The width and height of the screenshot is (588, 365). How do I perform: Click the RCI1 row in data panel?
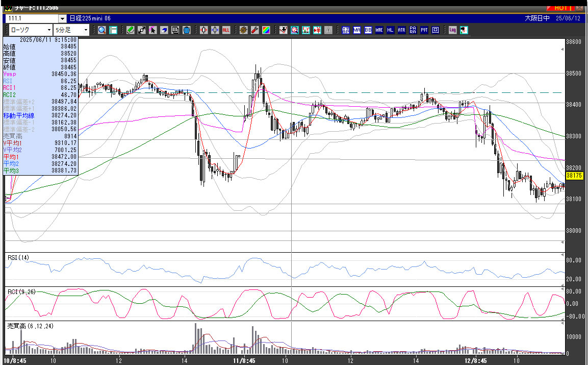(40, 88)
